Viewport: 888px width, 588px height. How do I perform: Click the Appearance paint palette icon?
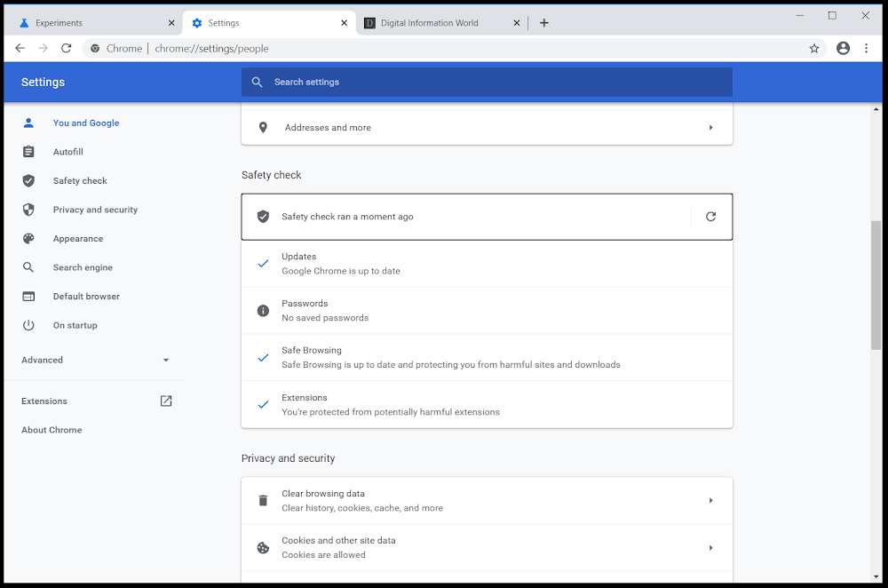[28, 238]
